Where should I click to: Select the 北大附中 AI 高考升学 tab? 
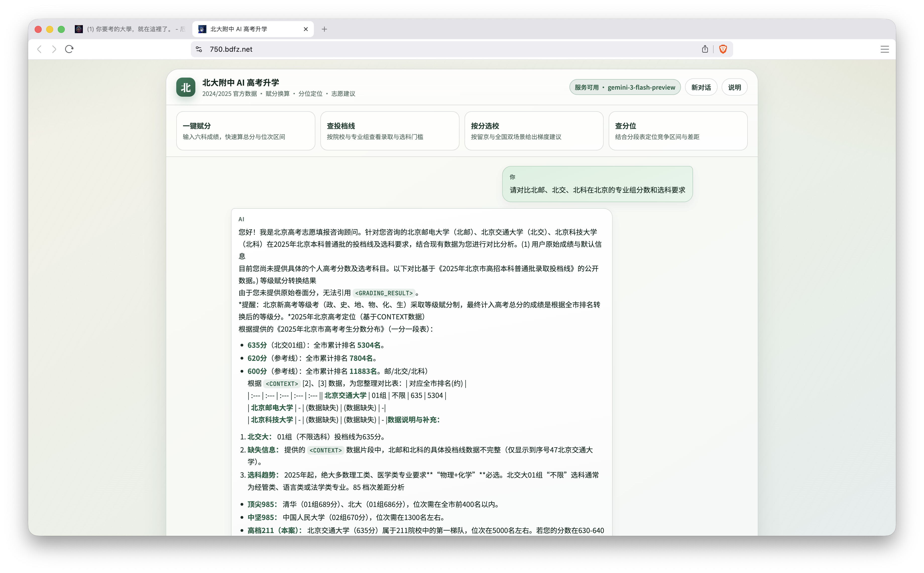(246, 29)
